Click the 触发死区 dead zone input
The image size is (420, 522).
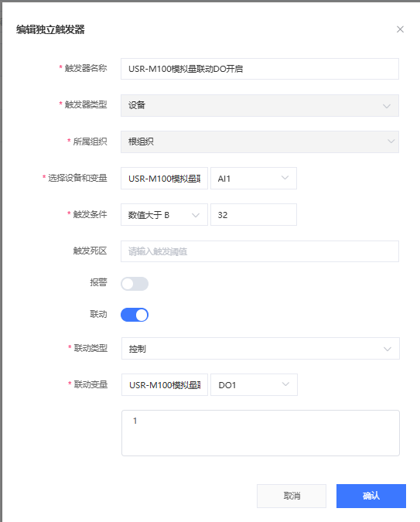coord(260,251)
